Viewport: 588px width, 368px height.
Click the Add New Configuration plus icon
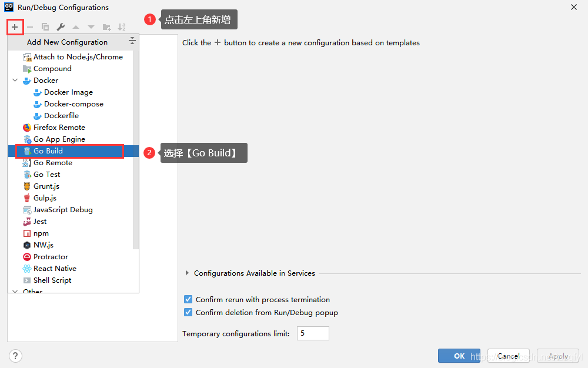pyautogui.click(x=15, y=27)
